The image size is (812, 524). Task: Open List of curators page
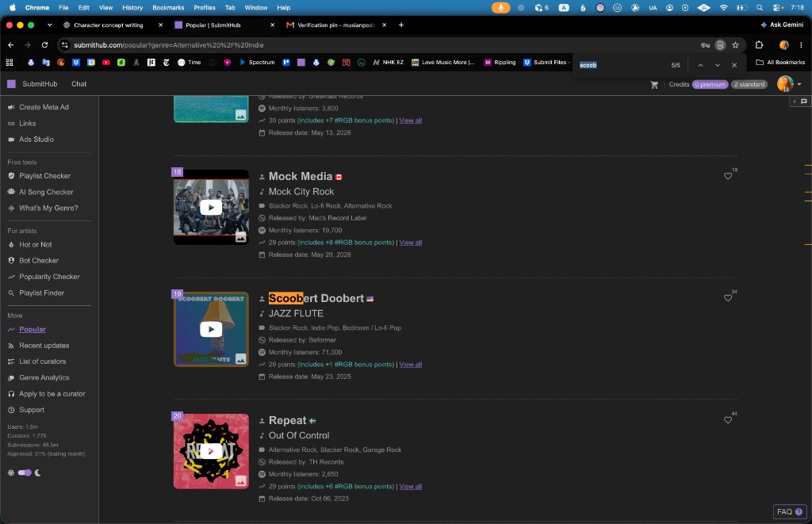click(43, 361)
